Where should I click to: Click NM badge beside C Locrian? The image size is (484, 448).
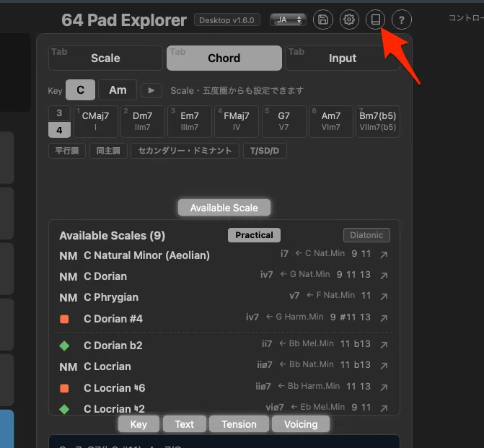coord(69,367)
